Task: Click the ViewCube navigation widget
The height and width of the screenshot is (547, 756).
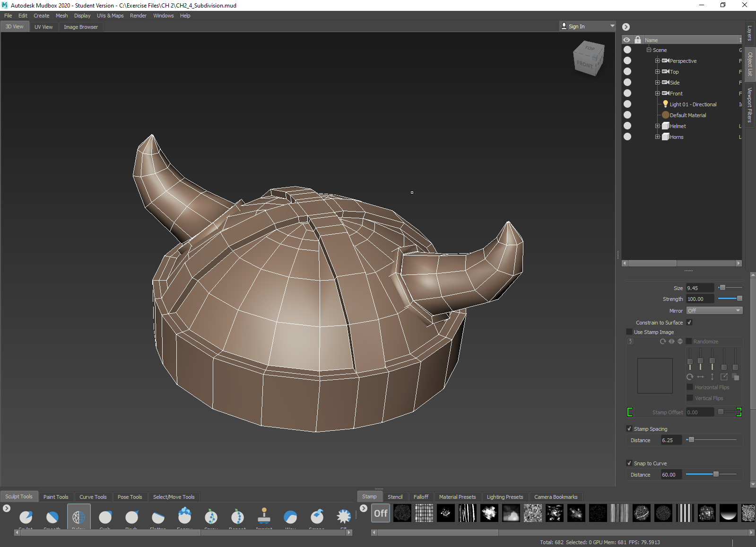Action: 588,59
